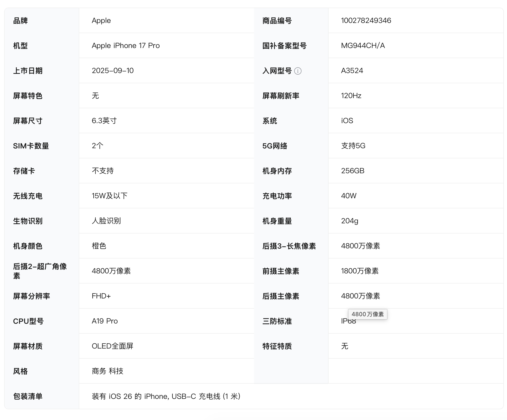Image resolution: width=507 pixels, height=420 pixels.
Task: Click release date 2025-09-10
Action: coord(112,71)
